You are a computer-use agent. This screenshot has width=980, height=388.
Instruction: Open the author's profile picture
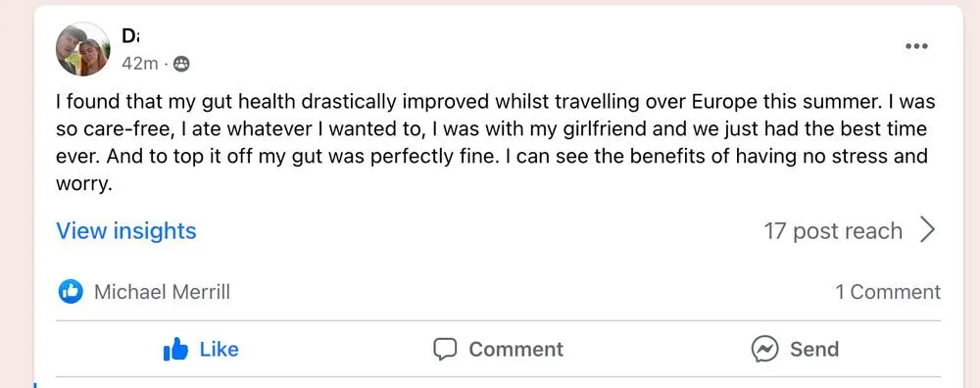coord(82,49)
